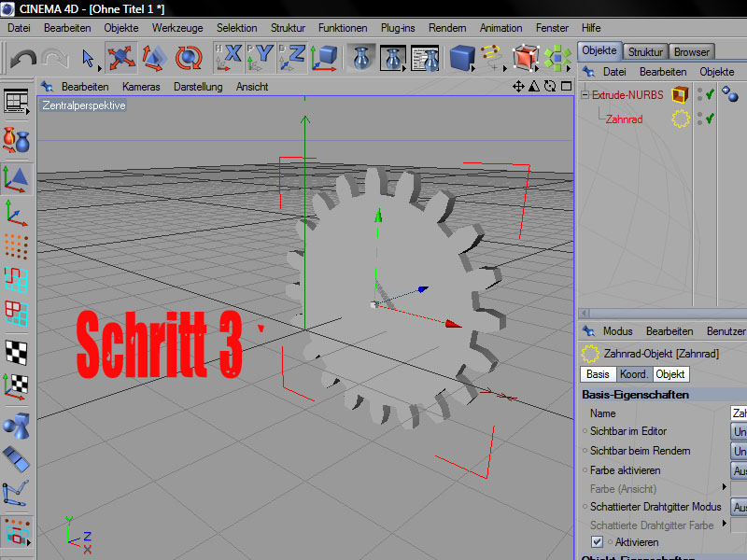The height and width of the screenshot is (560, 747).
Task: Switch to the Struktur tab
Action: pyautogui.click(x=645, y=52)
